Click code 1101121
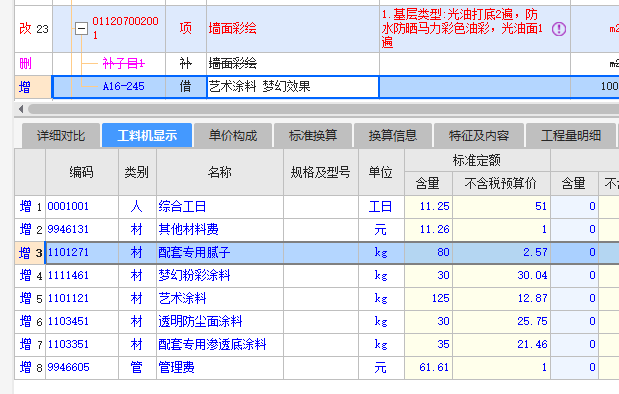This screenshot has height=394, width=619. coord(68,298)
